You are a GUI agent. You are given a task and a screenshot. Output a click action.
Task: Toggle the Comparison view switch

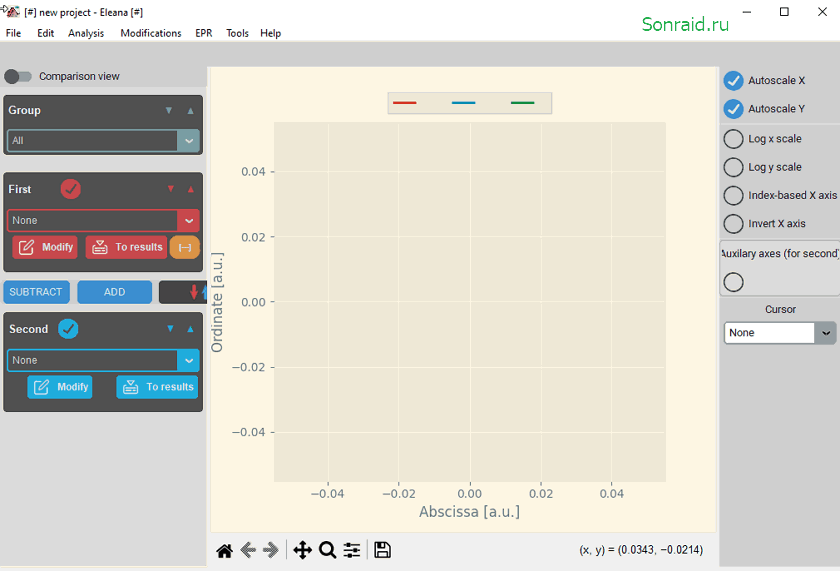(18, 77)
